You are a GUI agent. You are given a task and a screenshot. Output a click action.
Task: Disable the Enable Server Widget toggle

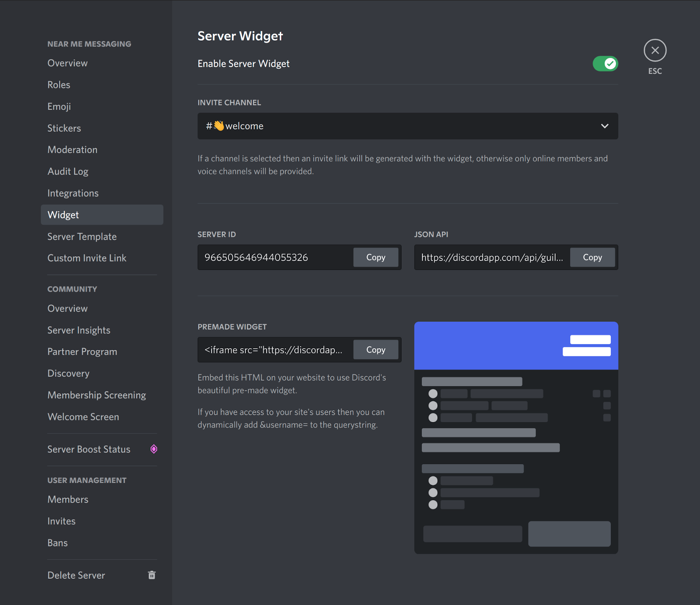[605, 63]
